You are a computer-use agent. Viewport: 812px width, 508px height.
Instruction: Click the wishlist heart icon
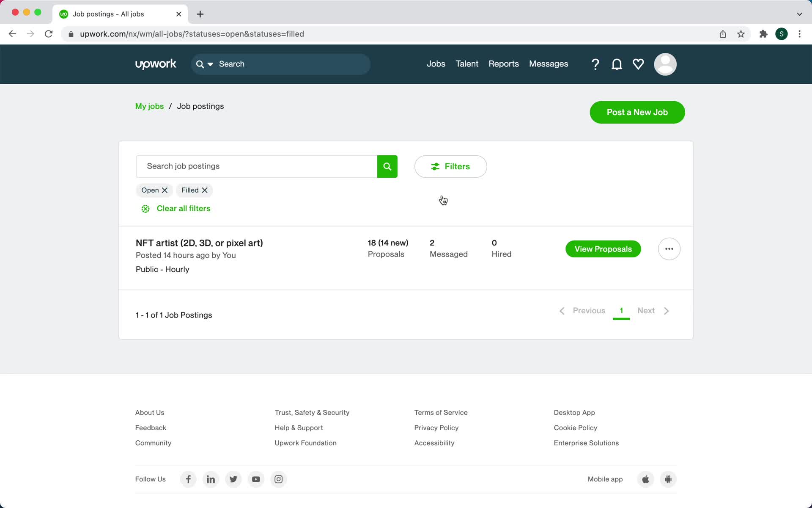pyautogui.click(x=638, y=64)
